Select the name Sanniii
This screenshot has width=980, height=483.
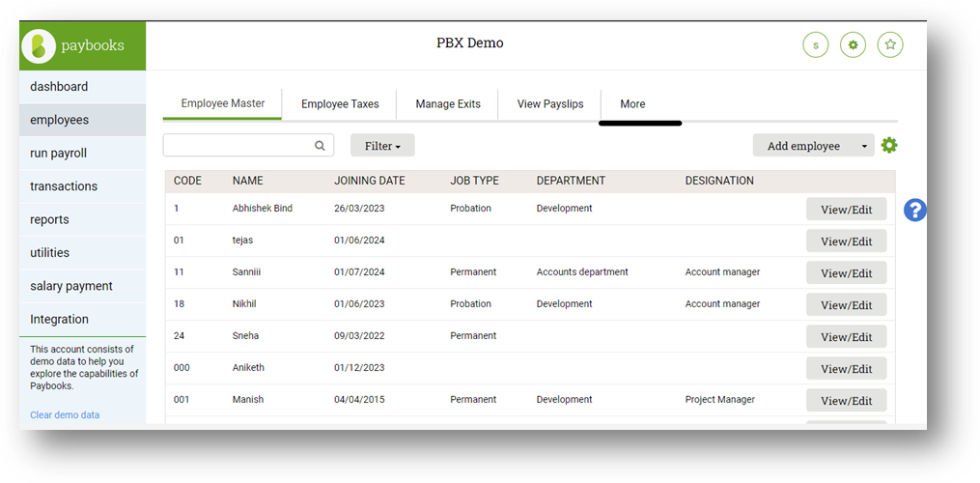click(248, 272)
